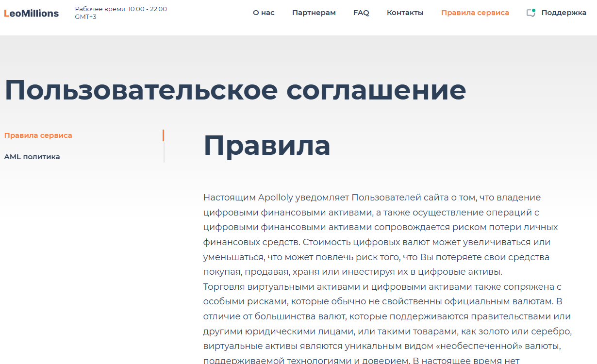This screenshot has width=597, height=364.
Task: Click the Правила section heading
Action: (267, 145)
